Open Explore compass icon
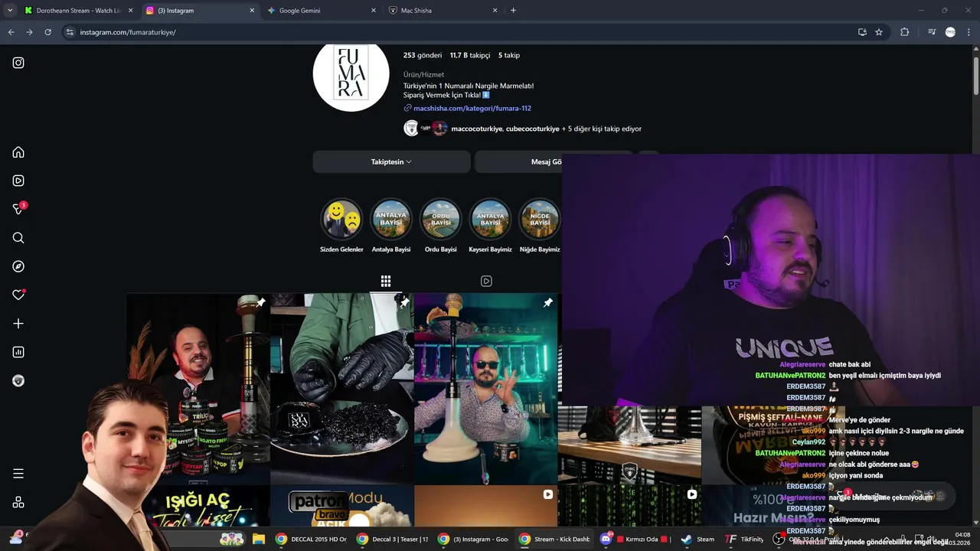This screenshot has width=980, height=551. point(18,266)
